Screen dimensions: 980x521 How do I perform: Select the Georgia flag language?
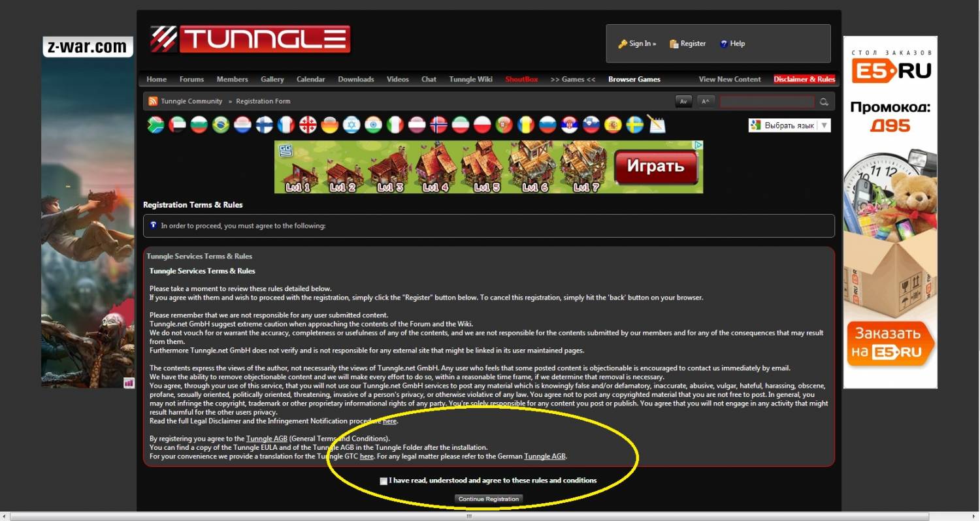[x=308, y=125]
